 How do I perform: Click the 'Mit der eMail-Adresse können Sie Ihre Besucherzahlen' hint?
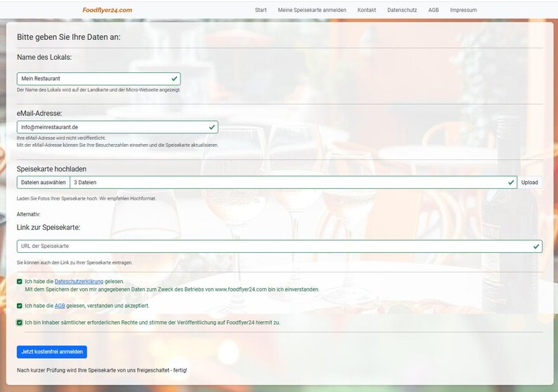117,145
